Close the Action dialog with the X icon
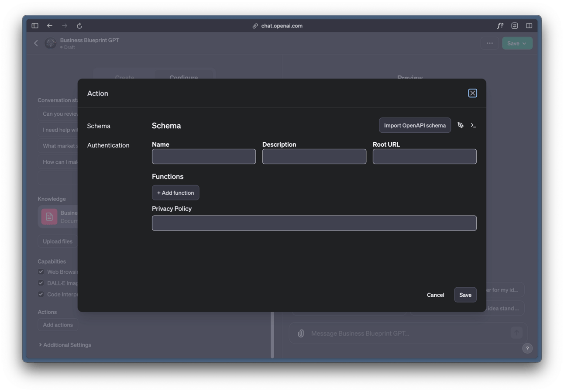This screenshot has width=564, height=392. point(472,93)
